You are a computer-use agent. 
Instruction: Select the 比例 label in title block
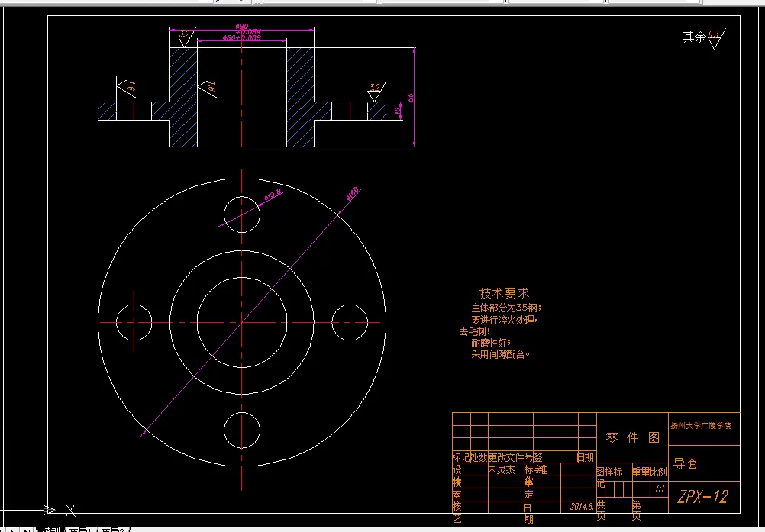click(659, 472)
